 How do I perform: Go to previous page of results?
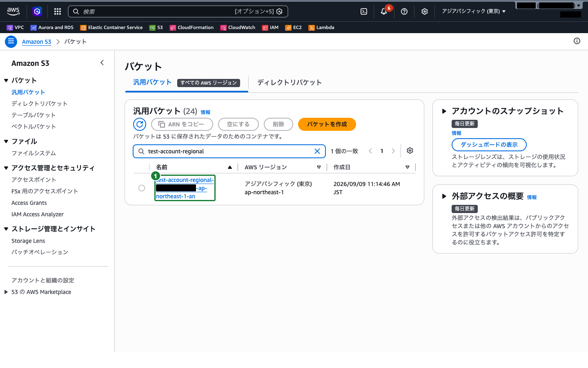click(x=370, y=151)
